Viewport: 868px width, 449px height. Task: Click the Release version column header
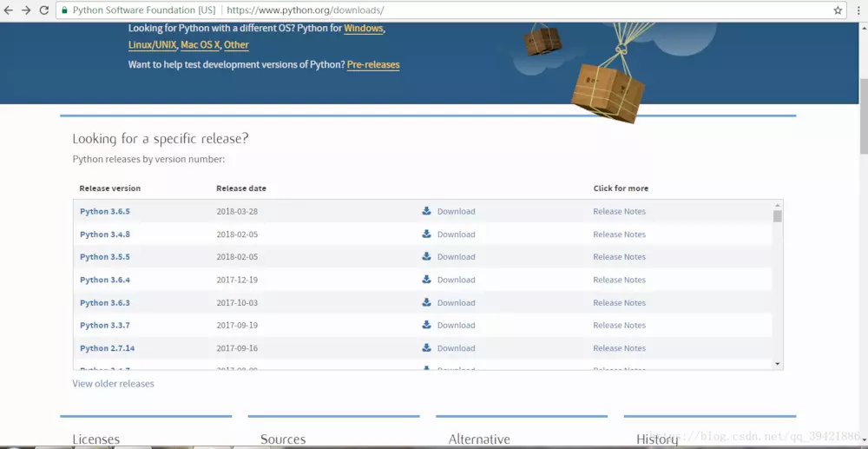point(109,188)
